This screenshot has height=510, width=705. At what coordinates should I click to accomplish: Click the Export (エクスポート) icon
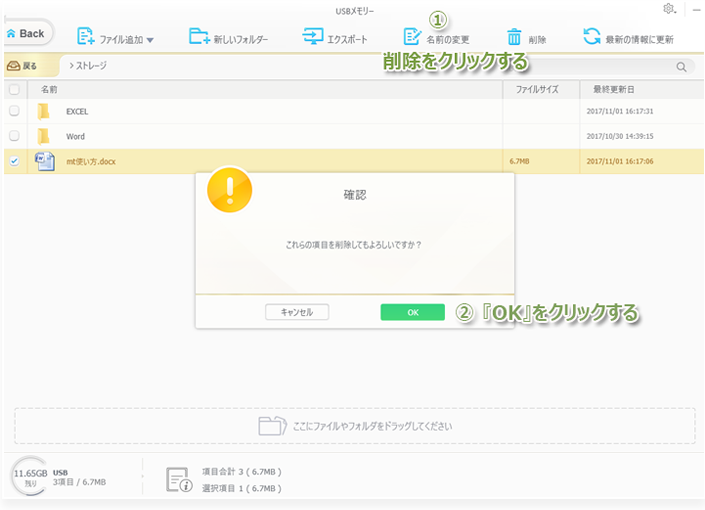(x=313, y=38)
